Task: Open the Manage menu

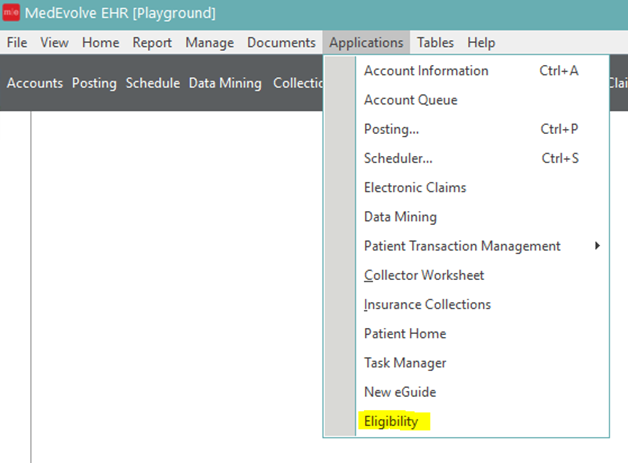Action: tap(209, 42)
